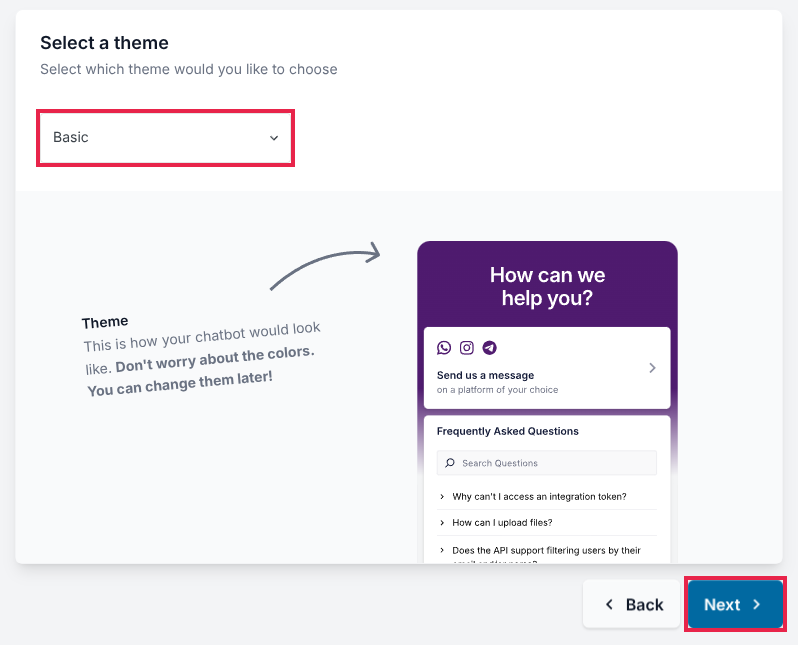Open the Basic theme dropdown
Screen dimensions: 798x645
coord(165,137)
